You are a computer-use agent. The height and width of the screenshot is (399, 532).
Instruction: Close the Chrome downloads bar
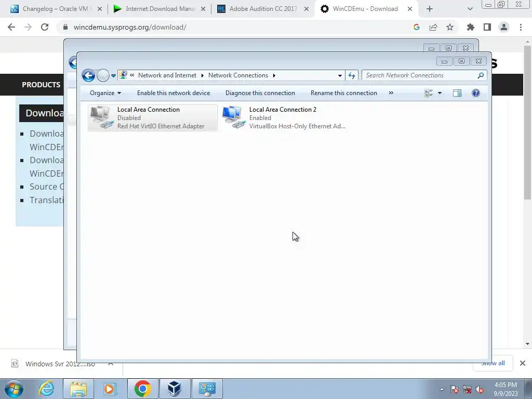click(523, 363)
